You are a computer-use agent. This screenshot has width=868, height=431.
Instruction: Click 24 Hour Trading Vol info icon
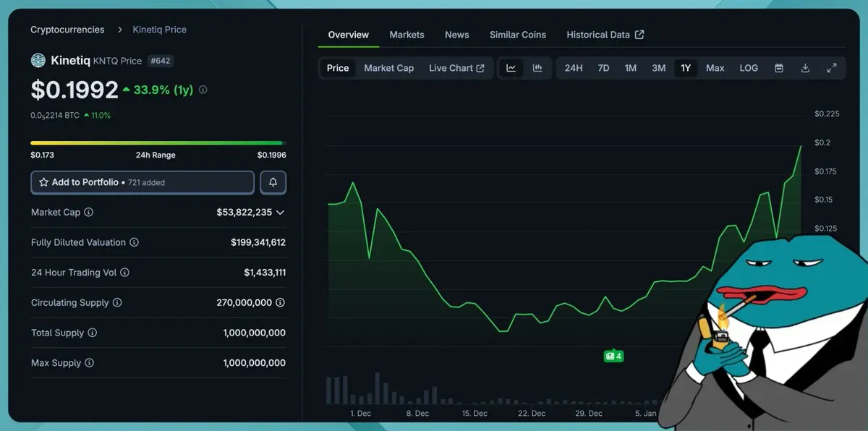(124, 273)
